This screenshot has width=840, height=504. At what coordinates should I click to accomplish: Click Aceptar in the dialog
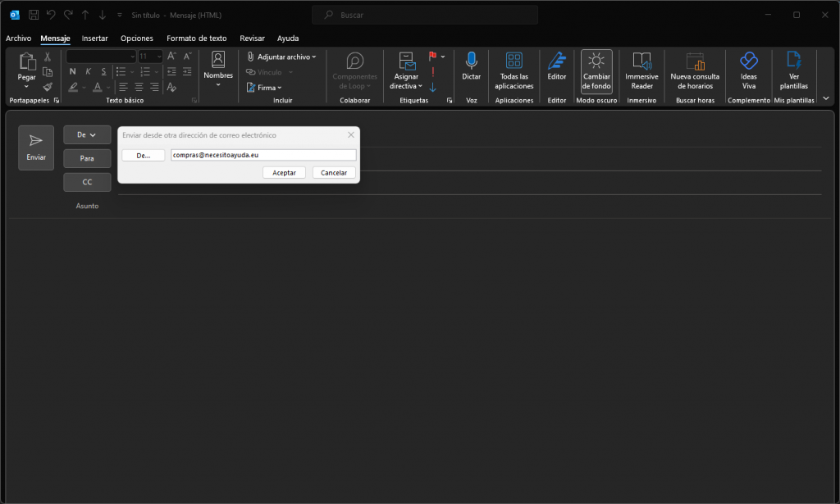(x=284, y=172)
